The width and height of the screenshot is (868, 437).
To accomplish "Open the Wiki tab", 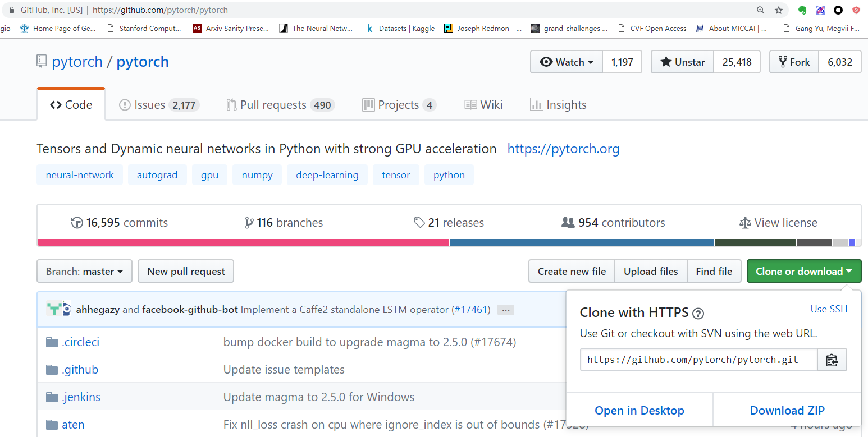I will click(x=483, y=105).
